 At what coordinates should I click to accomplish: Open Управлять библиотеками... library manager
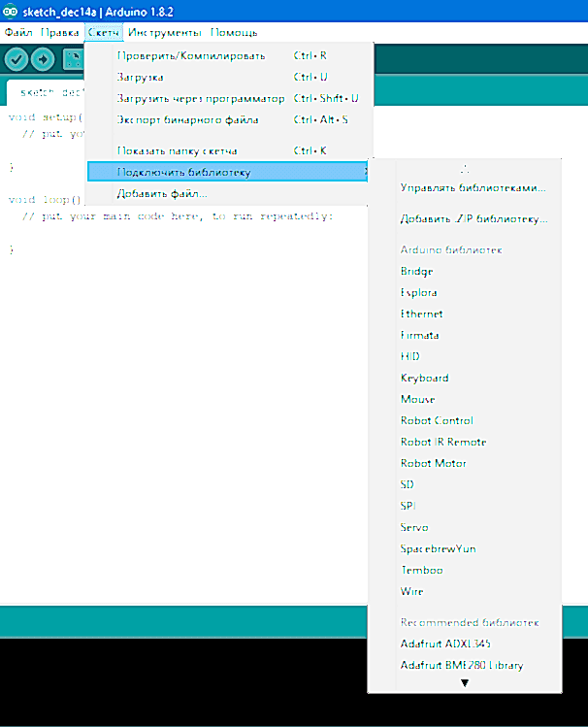tap(473, 187)
